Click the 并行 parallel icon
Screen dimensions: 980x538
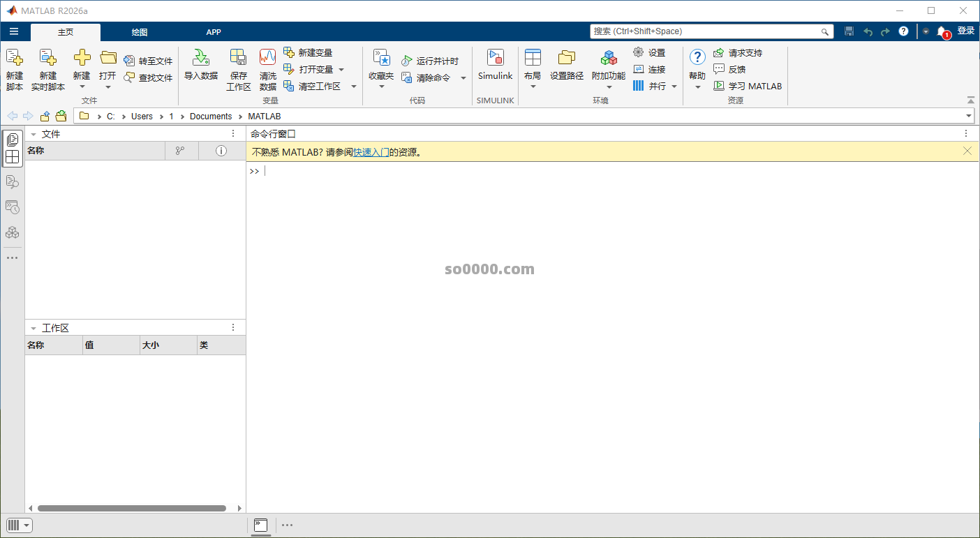pyautogui.click(x=639, y=87)
